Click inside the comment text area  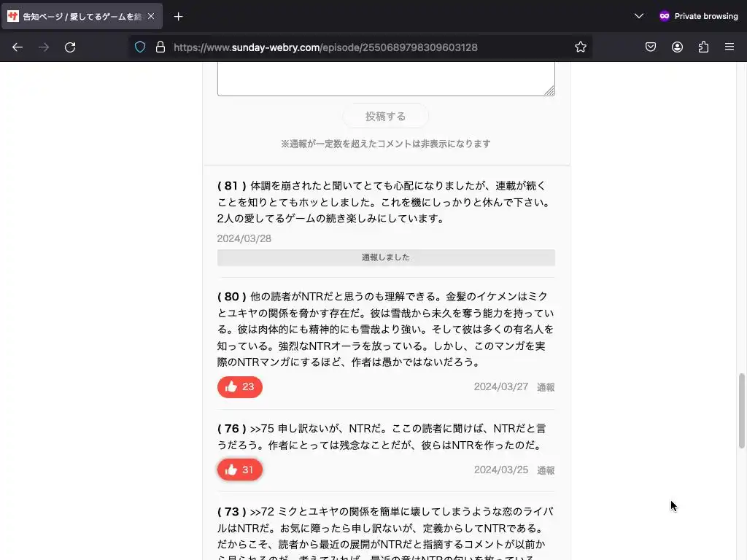pos(386,79)
